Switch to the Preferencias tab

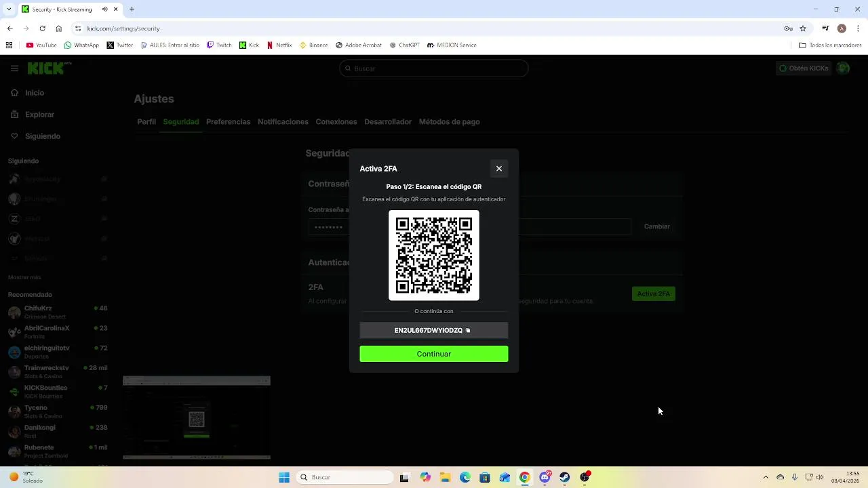point(229,122)
